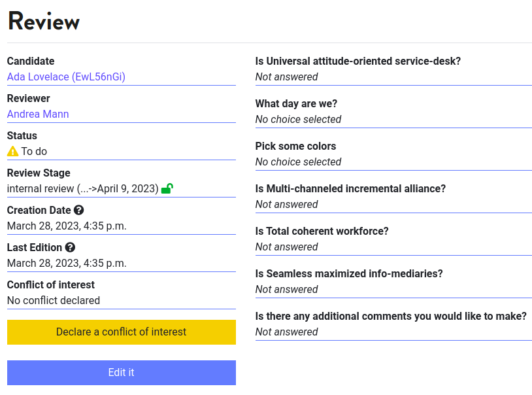Click the 'What day are we?' question

click(x=296, y=103)
